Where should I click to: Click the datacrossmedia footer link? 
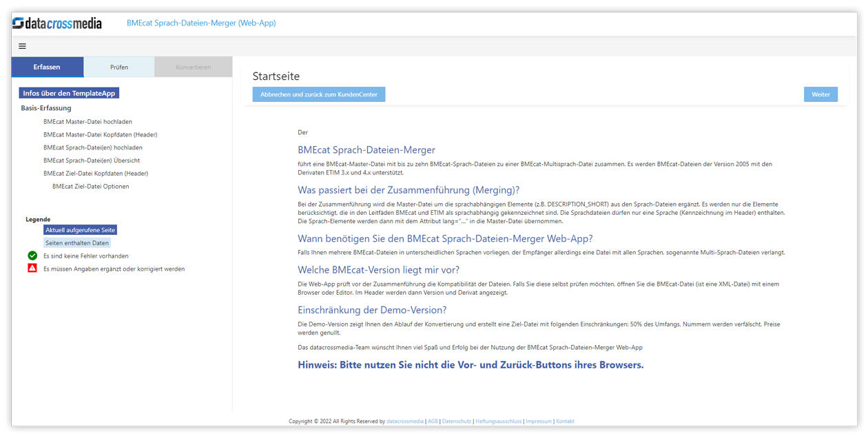coord(405,421)
